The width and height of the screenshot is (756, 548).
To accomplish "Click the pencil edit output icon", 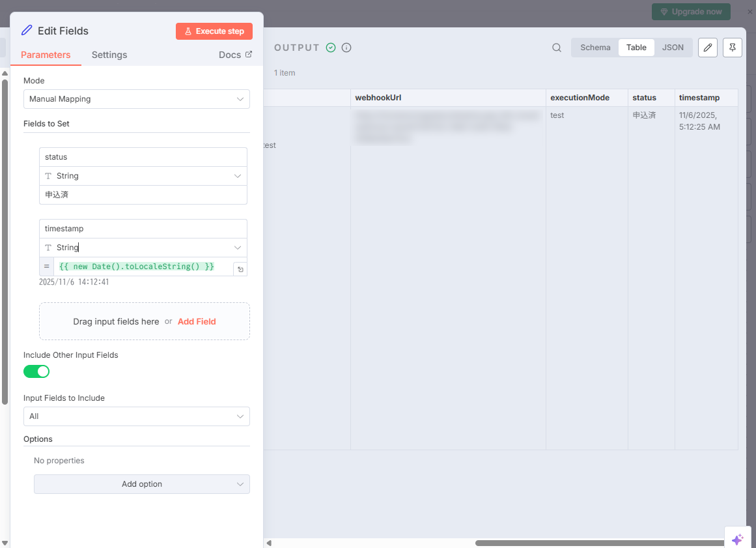I will 708,48.
